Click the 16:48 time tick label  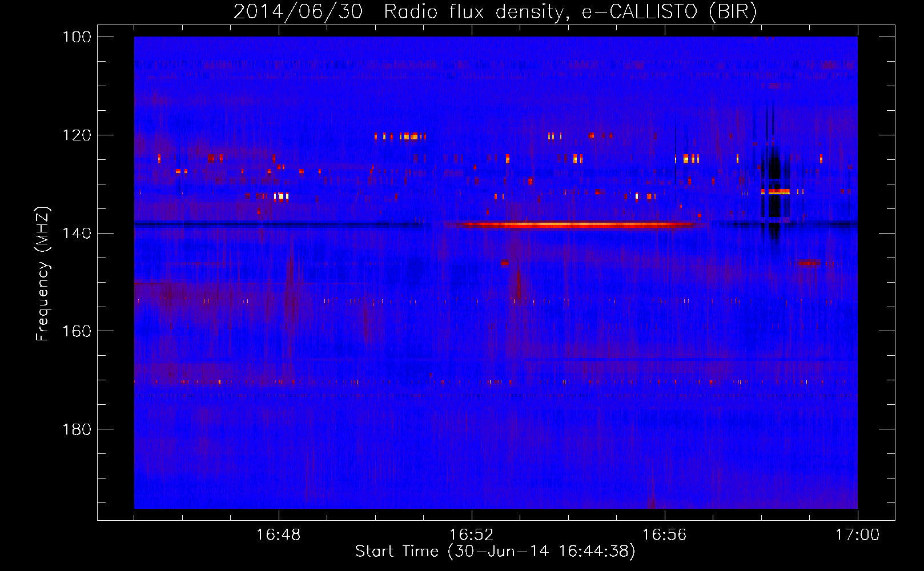[x=279, y=535]
